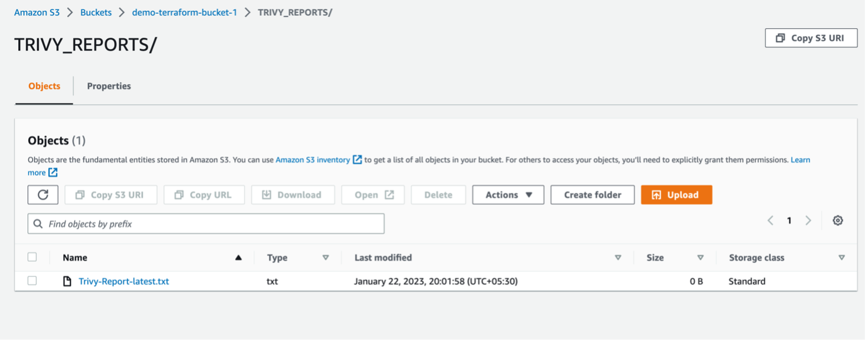
Task: Switch to the Properties tab
Action: [x=109, y=86]
